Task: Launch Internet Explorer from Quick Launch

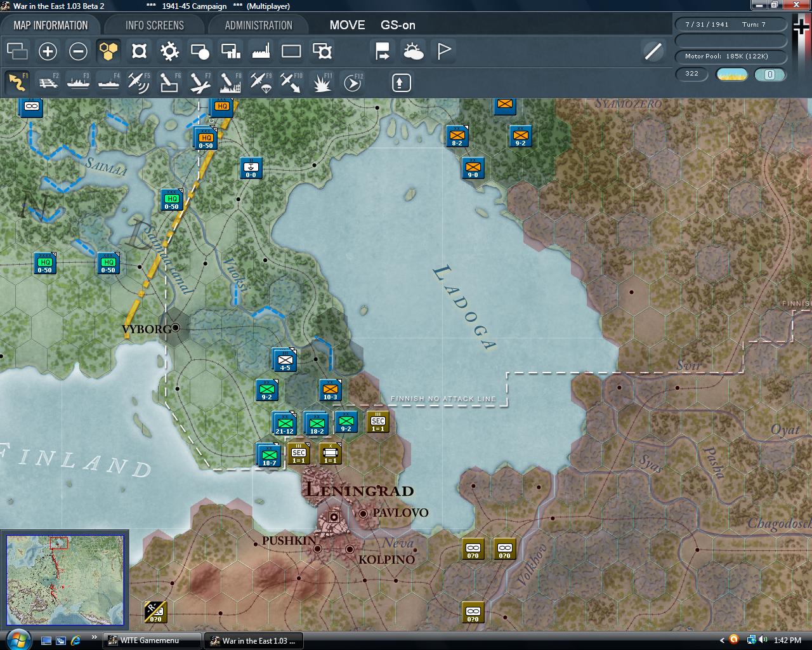Action: tap(75, 640)
